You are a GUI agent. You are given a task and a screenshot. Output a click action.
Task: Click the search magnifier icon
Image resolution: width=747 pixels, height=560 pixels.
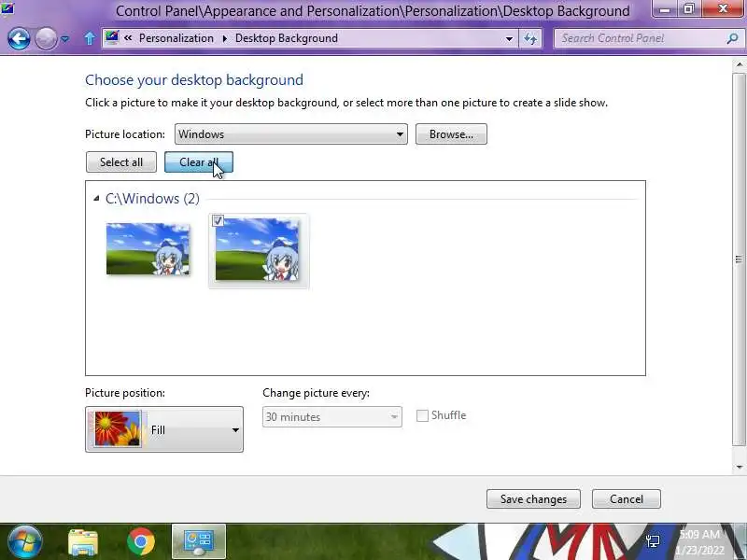point(732,38)
